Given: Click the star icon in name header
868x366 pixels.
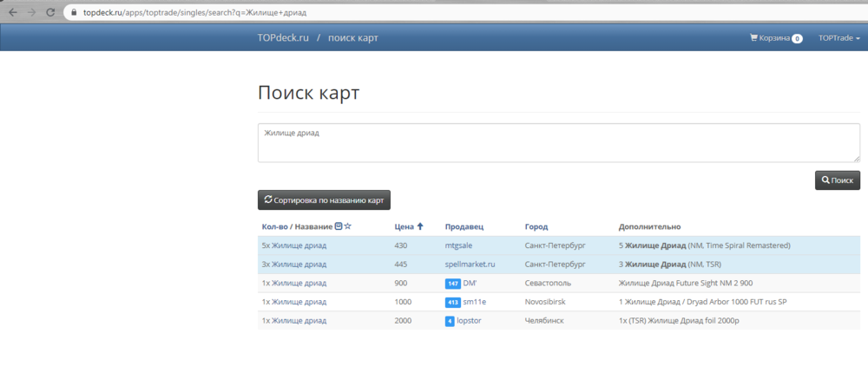Looking at the screenshot, I should coord(348,226).
